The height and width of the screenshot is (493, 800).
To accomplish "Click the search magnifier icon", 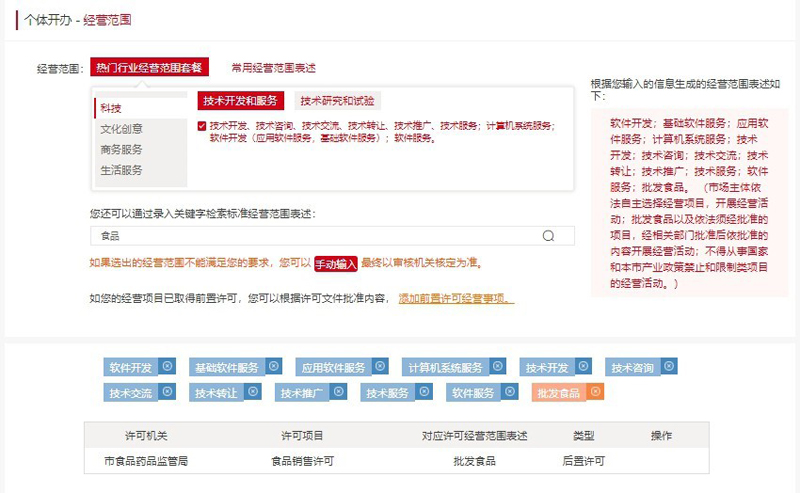I will pos(548,236).
